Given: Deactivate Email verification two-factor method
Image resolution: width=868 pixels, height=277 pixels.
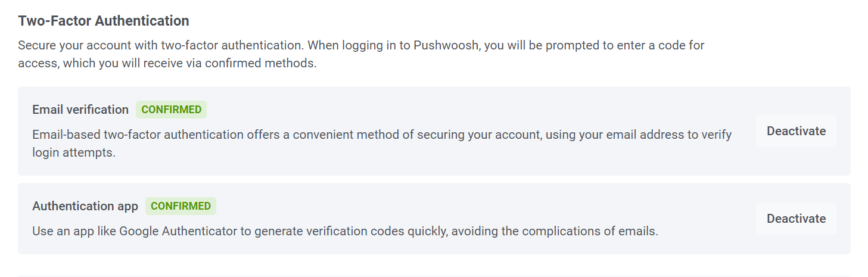Looking at the screenshot, I should 796,131.
